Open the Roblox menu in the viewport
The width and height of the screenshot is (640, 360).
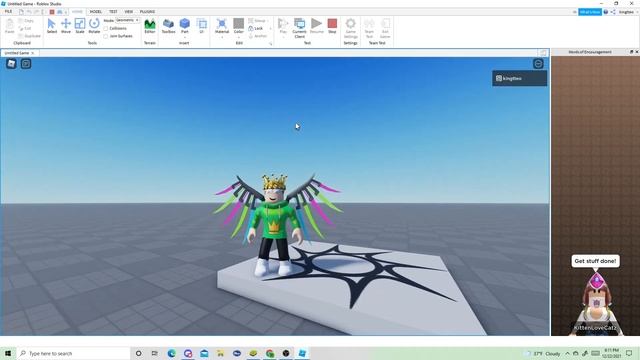pyautogui.click(x=11, y=64)
